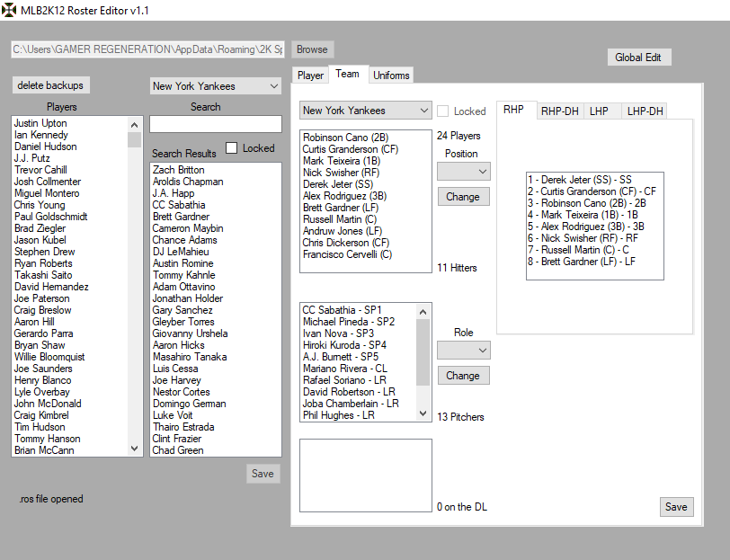Select lineup slot 8 - Brett Gardner
Viewport: 730px width, 560px height.
581,262
